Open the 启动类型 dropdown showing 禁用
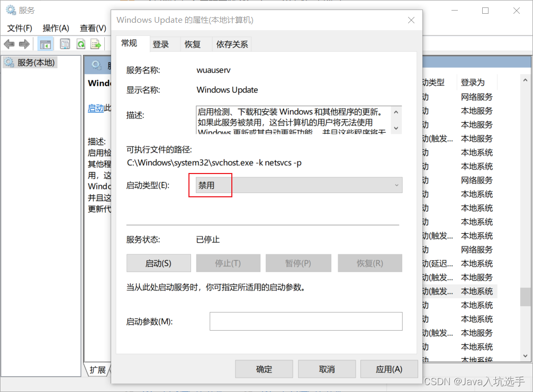533x392 pixels. (x=299, y=185)
